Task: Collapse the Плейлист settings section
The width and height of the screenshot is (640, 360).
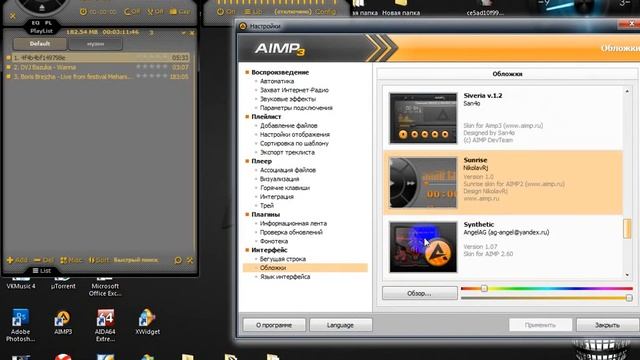Action: [247, 117]
